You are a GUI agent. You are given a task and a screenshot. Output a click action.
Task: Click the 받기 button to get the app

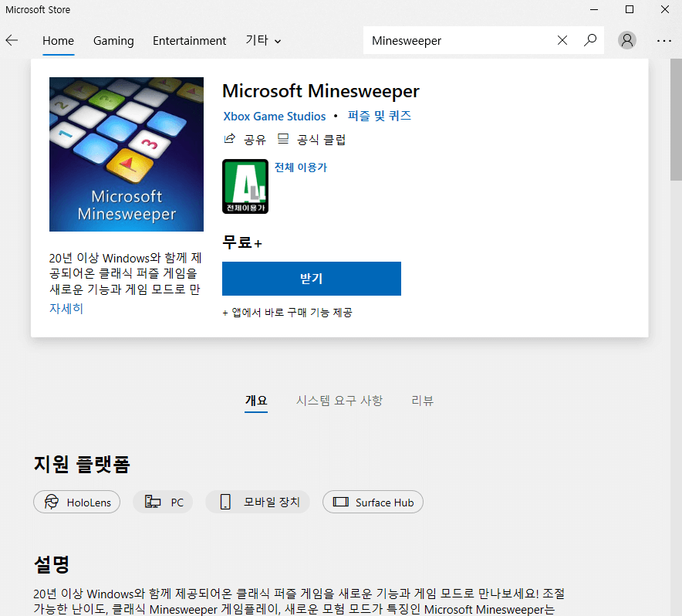[311, 279]
